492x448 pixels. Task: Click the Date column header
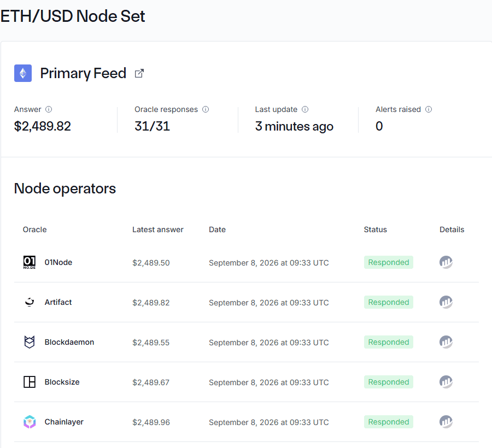tap(217, 229)
